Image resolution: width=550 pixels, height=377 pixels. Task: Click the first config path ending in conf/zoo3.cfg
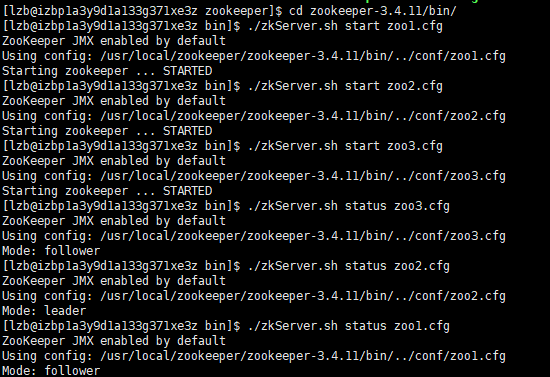[303, 176]
